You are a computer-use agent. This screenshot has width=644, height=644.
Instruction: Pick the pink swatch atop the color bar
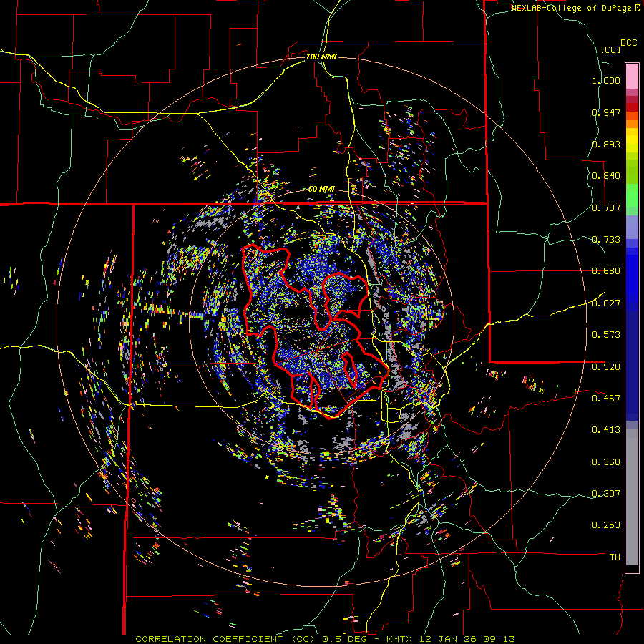pos(632,77)
